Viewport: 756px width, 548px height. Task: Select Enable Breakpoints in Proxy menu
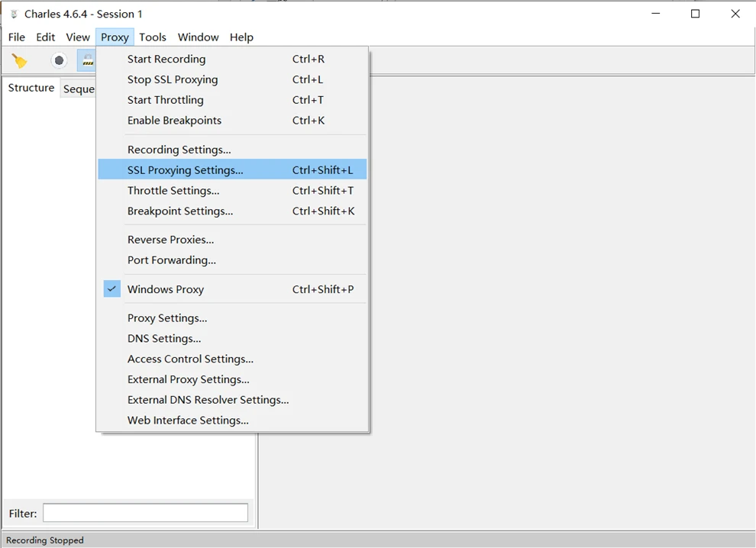(232, 121)
